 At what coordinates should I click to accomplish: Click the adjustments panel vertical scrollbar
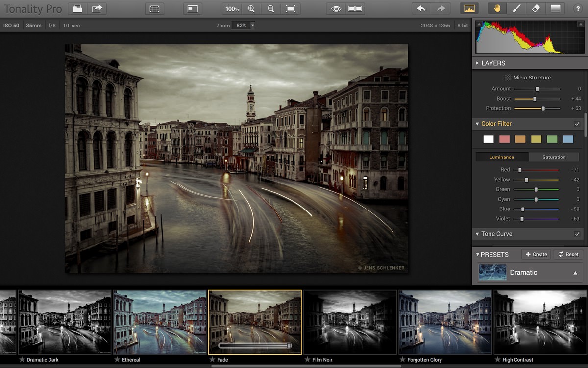(x=585, y=125)
